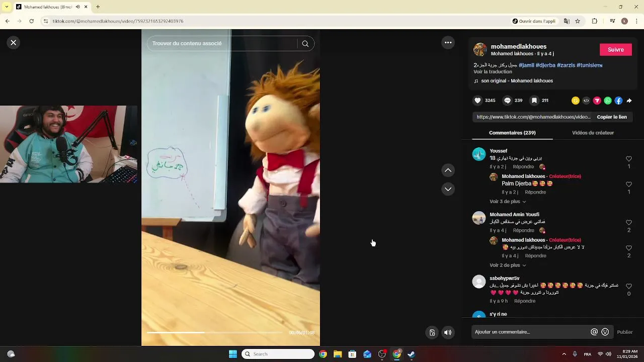Share video on Facebook
The image size is (644, 362).
pos(618,101)
